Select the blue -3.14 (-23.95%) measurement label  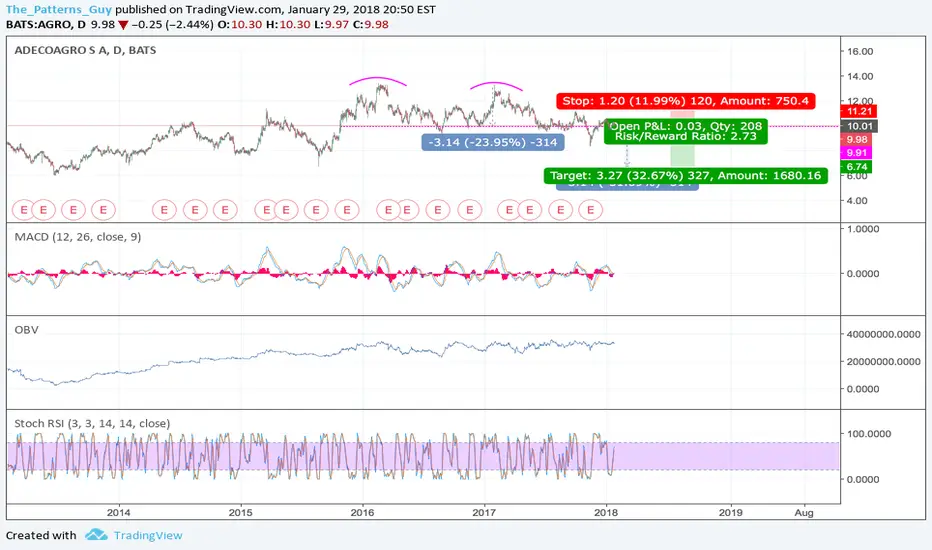coord(493,142)
